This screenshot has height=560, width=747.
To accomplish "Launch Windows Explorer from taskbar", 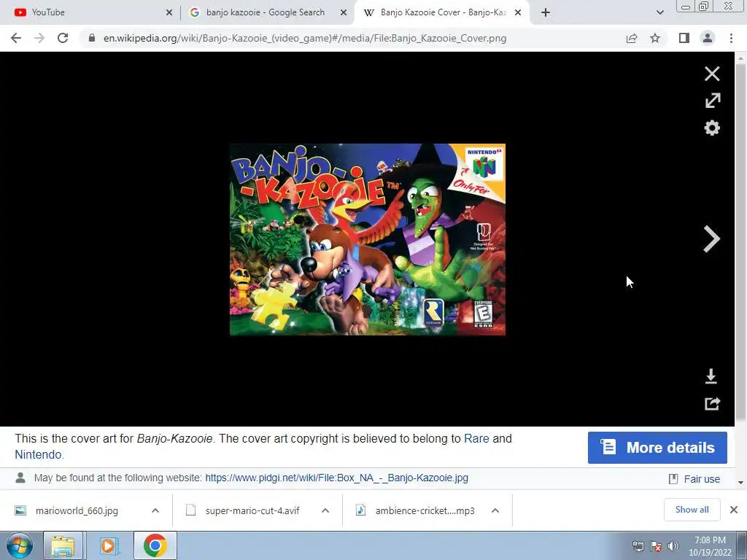I will [x=63, y=545].
